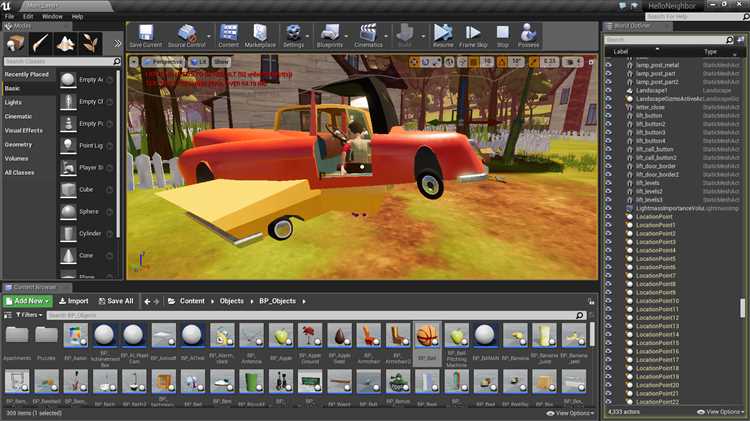Toggle visibility of the Landscape1 actor
This screenshot has width=750, height=421.
click(x=608, y=90)
